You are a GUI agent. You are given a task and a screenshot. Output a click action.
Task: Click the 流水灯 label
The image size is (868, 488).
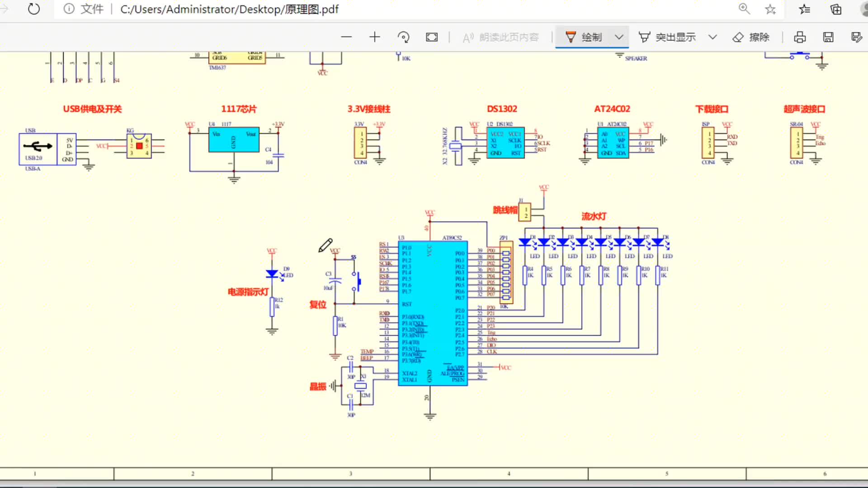(x=594, y=216)
